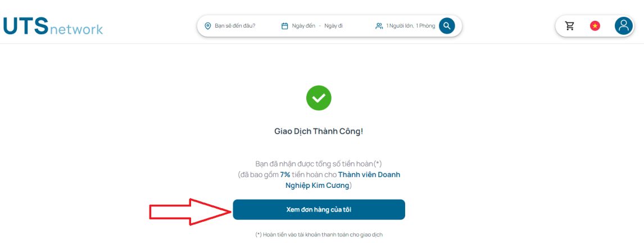The image size is (644, 243).
Task: Click the refund footnote about payment account
Action: click(x=319, y=235)
